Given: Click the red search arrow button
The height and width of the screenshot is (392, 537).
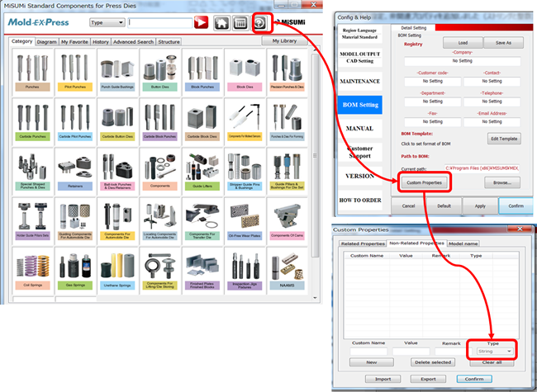Looking at the screenshot, I should [201, 22].
